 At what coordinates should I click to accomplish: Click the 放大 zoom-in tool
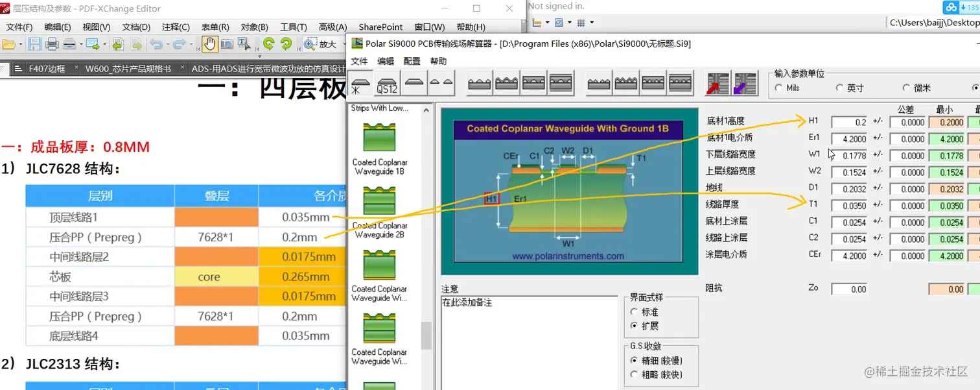pyautogui.click(x=321, y=44)
